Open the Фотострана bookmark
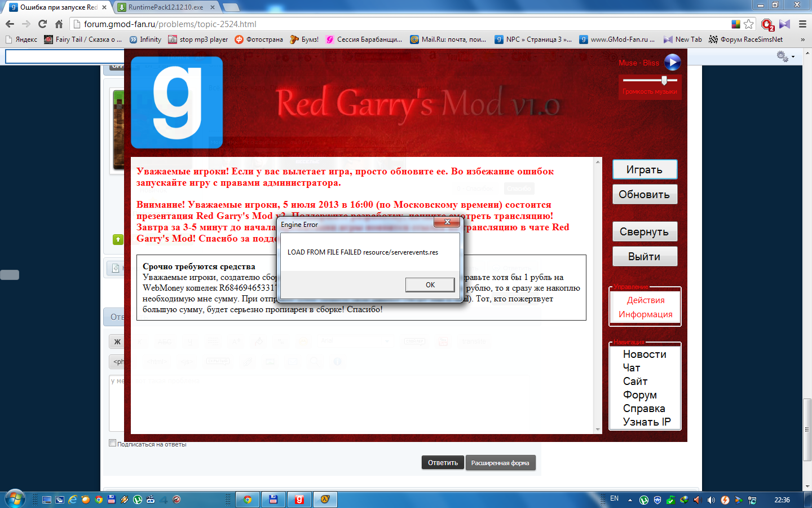Viewport: 812px width, 508px height. [x=259, y=40]
